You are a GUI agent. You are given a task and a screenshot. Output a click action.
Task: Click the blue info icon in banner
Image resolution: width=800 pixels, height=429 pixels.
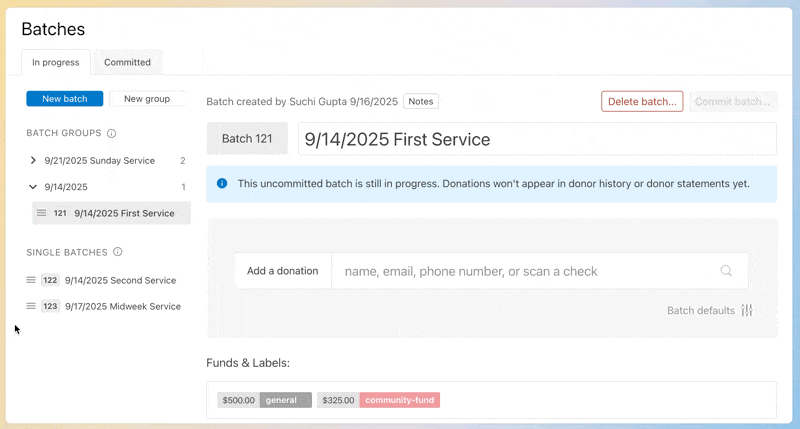[x=222, y=184]
